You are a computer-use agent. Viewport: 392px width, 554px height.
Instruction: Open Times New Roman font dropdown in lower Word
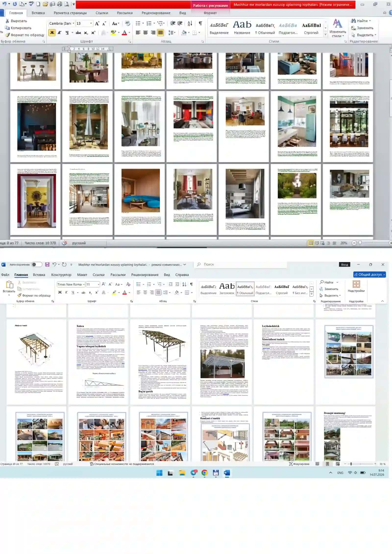click(84, 284)
